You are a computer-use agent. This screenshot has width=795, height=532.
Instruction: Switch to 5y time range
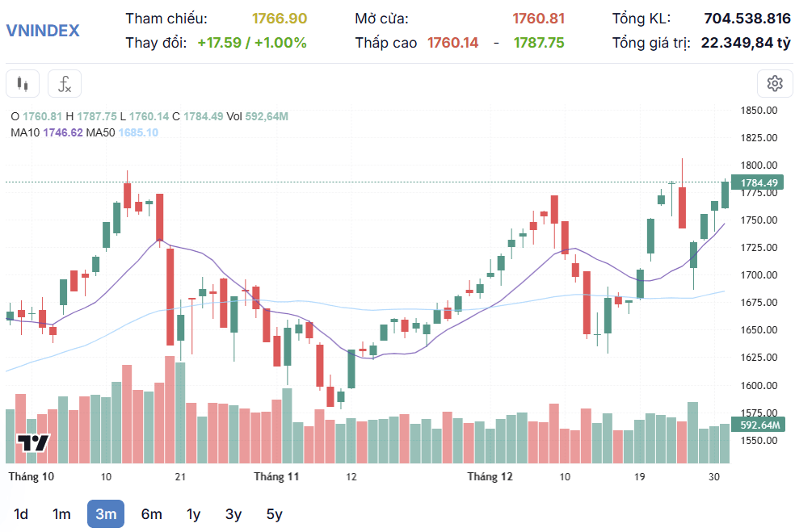(275, 513)
